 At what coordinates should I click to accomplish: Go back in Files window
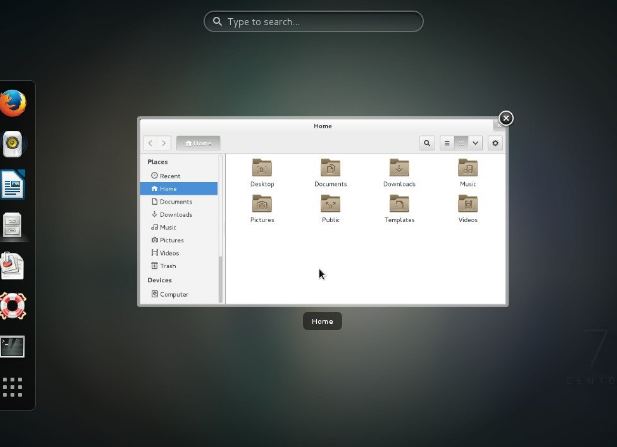click(x=150, y=143)
